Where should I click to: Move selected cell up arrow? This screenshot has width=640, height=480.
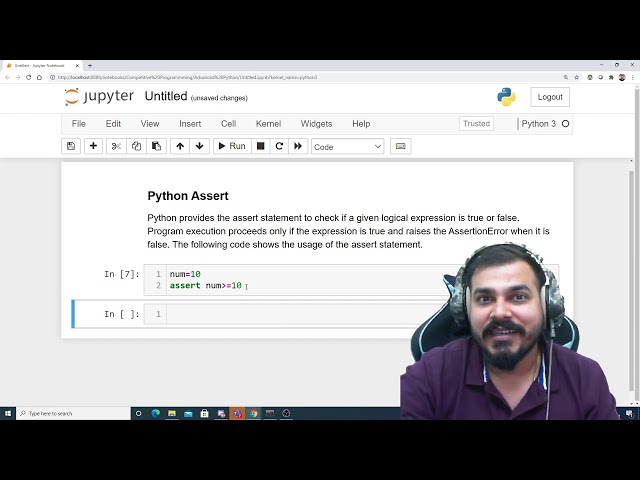[180, 146]
